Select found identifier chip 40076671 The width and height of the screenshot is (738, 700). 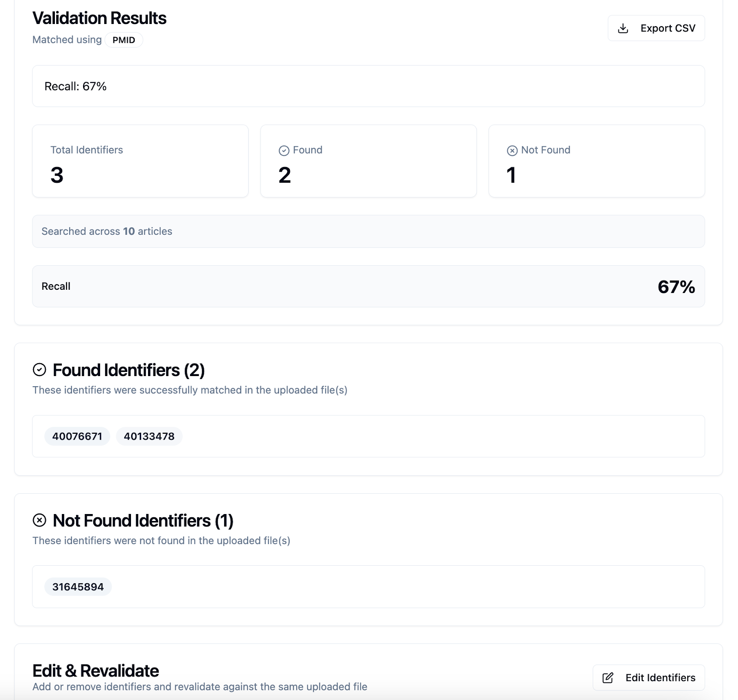click(77, 436)
